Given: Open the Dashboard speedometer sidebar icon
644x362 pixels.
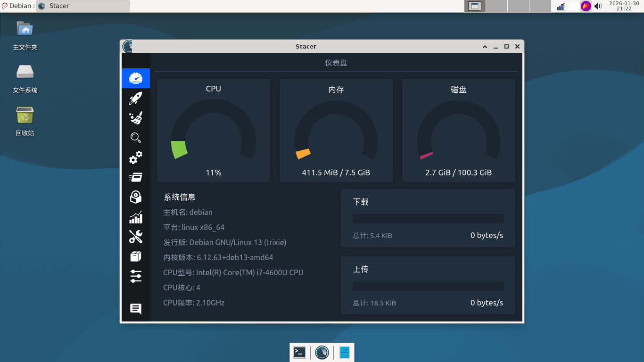Looking at the screenshot, I should pos(136,78).
